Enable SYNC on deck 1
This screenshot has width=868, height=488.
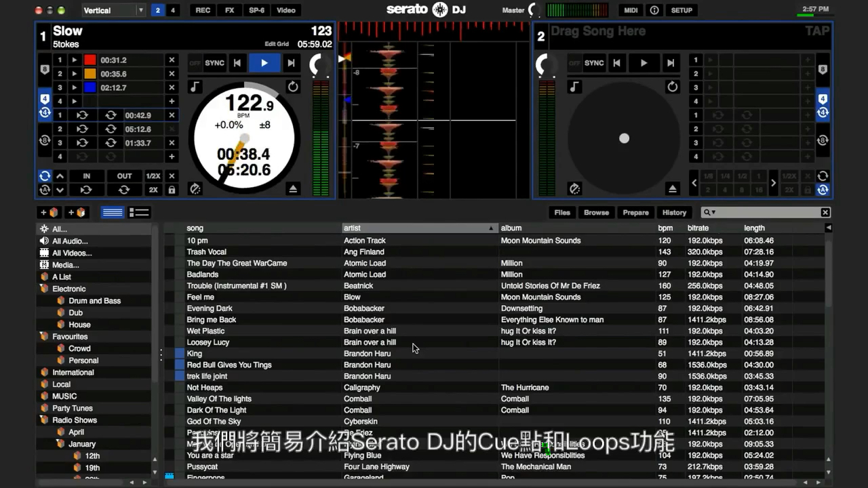point(214,63)
